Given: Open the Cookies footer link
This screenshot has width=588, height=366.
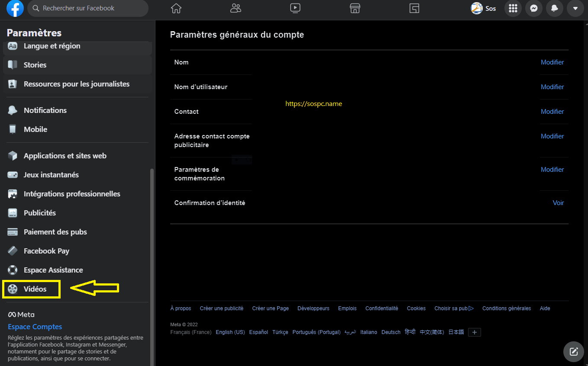Looking at the screenshot, I should [x=416, y=308].
